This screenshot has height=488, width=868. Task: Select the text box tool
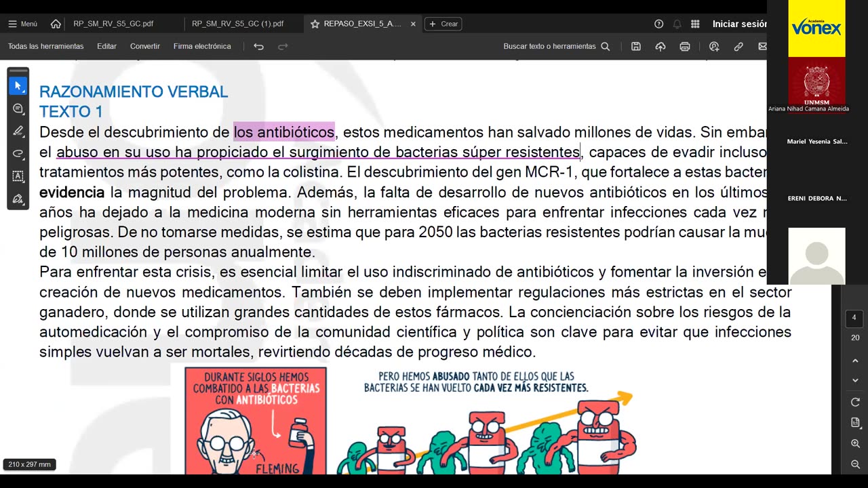tap(18, 176)
